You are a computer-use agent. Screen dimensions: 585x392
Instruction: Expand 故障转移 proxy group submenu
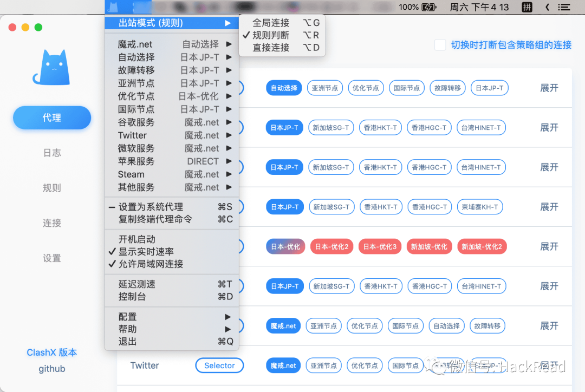172,70
